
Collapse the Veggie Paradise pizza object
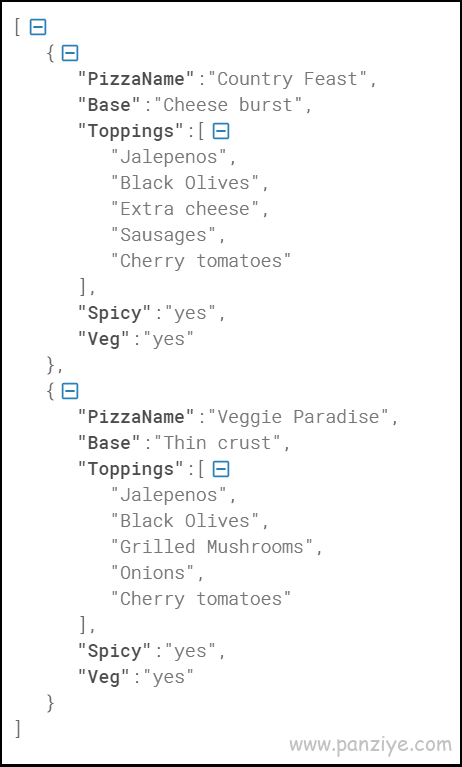pos(70,391)
